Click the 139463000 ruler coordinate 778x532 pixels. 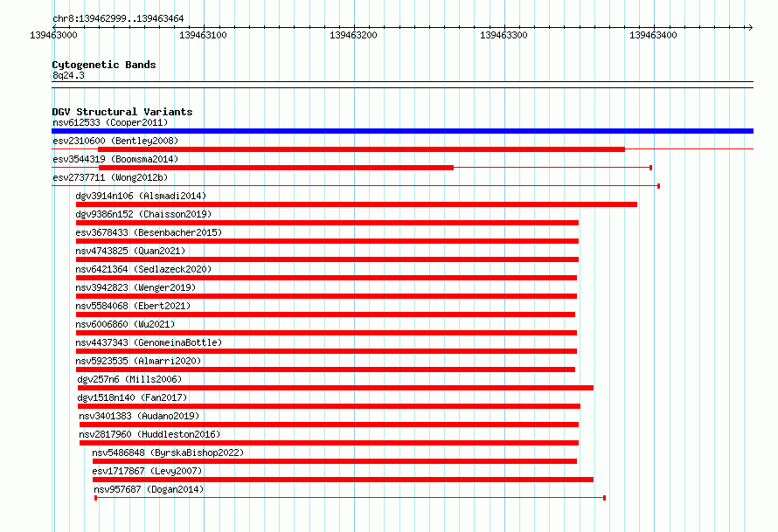[53, 35]
